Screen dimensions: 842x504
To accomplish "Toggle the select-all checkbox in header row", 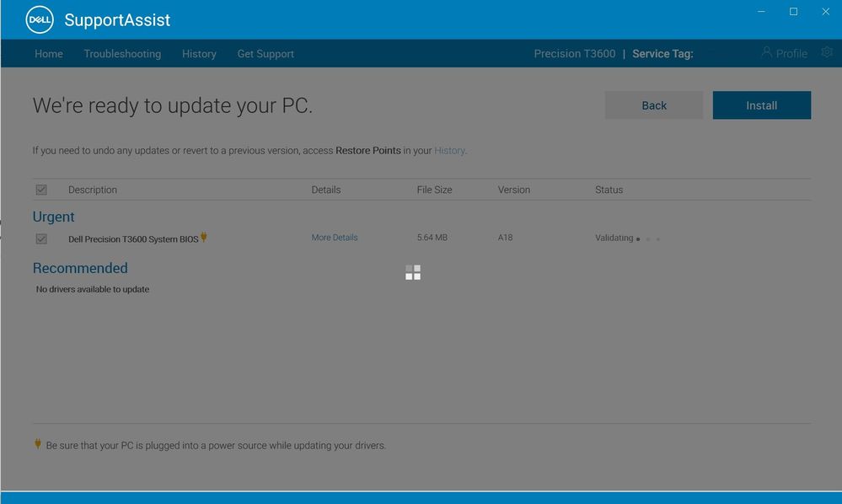I will pos(41,190).
